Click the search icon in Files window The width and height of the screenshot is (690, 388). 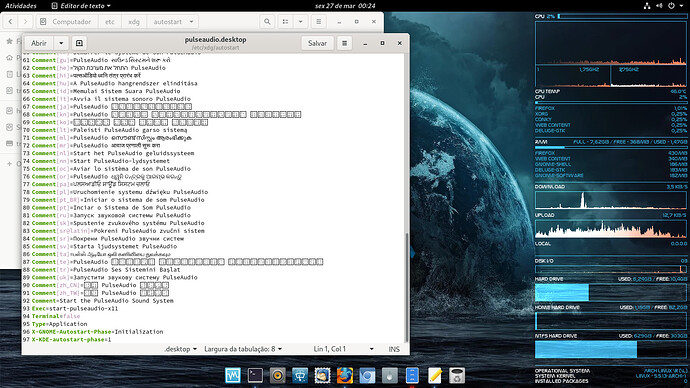(267, 22)
